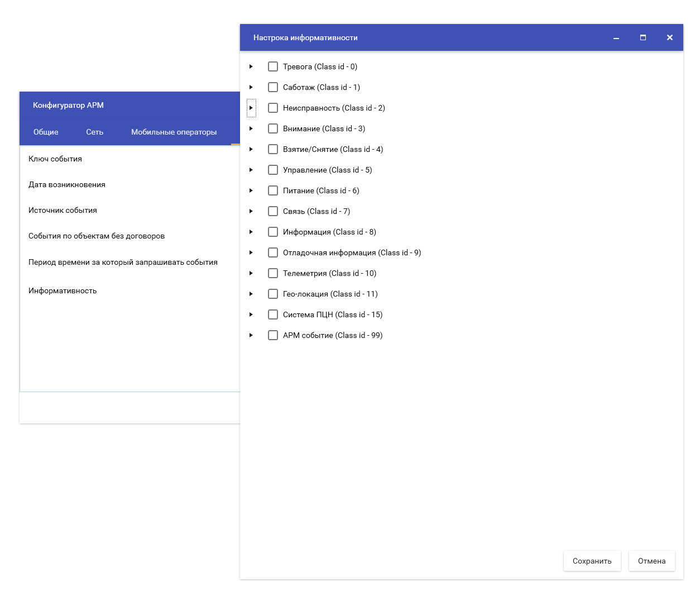Enable the Гео-локация (Class id - 11) checkbox
This screenshot has width=700, height=596.
273,294
